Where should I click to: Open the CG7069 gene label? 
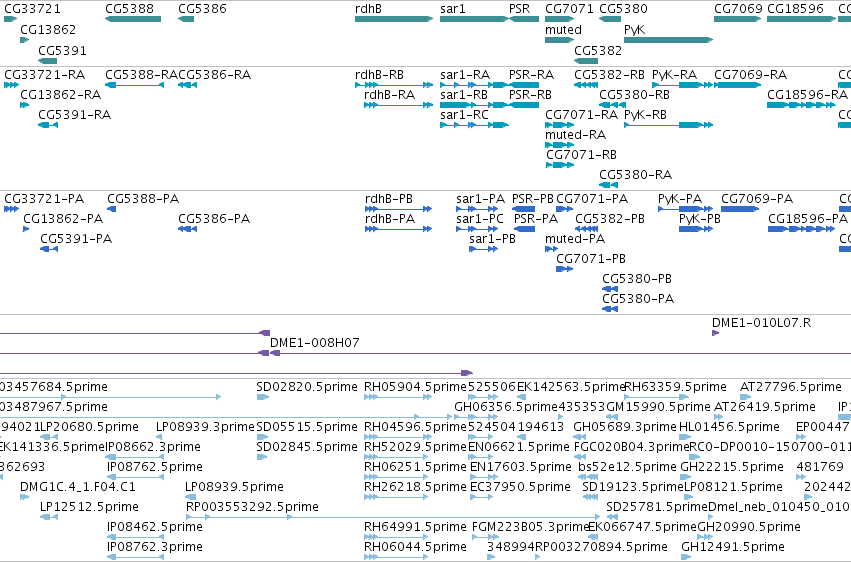point(738,9)
